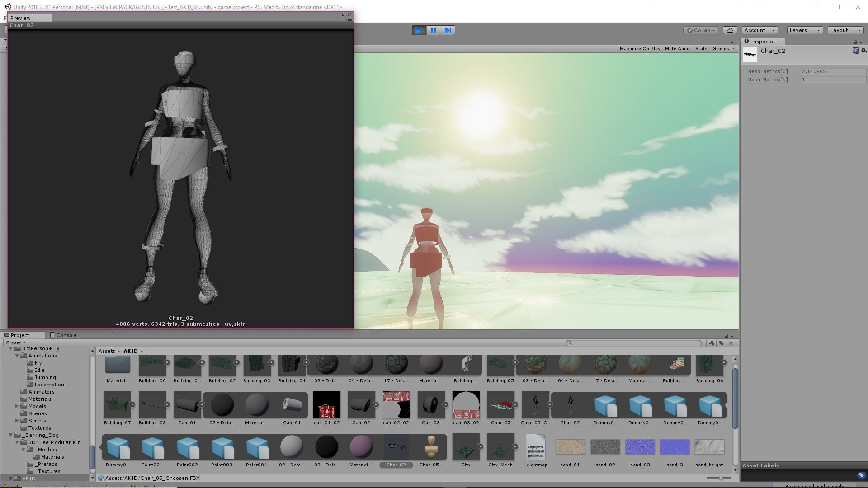Pause the game with Pause button
Viewport: 868px width, 488px height.
coord(433,30)
